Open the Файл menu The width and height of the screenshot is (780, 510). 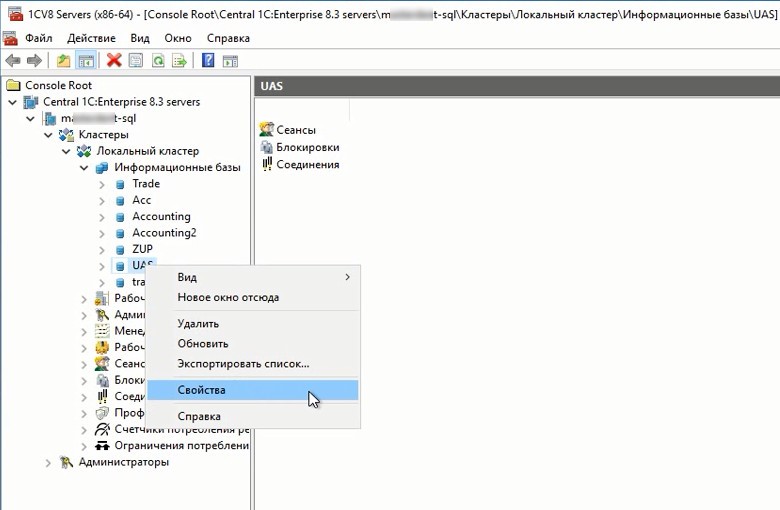tap(38, 38)
